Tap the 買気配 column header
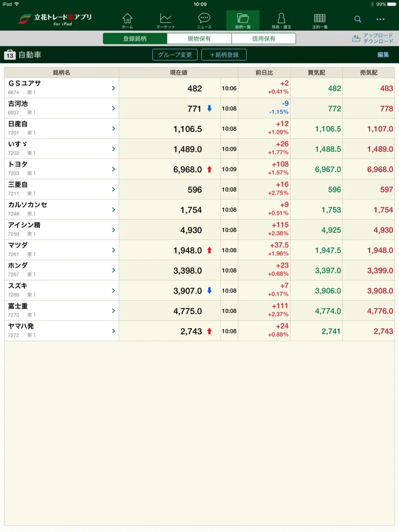 [316, 73]
